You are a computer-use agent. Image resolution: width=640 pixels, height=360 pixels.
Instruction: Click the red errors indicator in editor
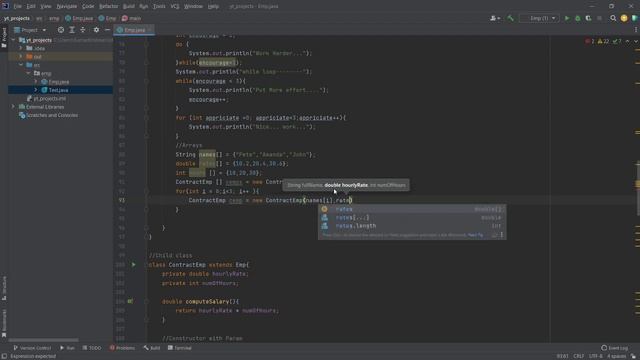(590, 41)
